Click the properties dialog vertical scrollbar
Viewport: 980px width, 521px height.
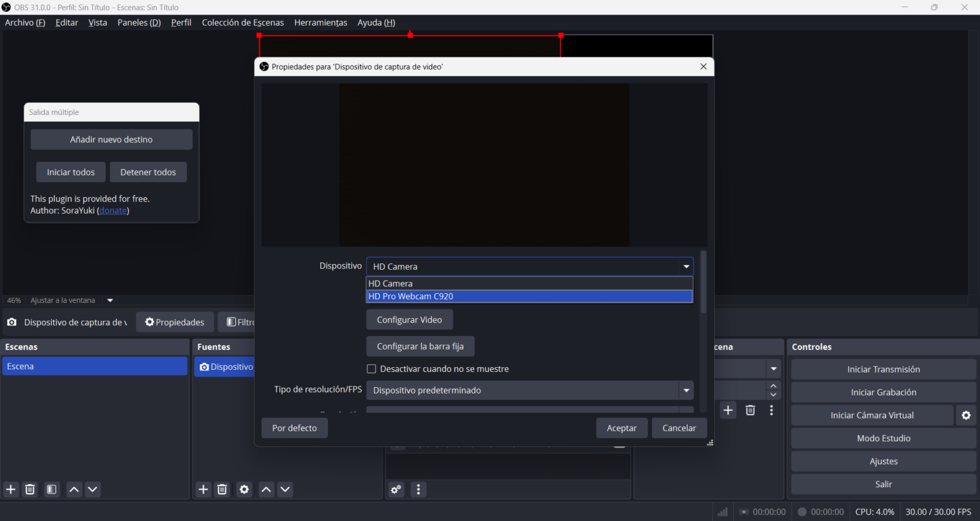click(703, 284)
